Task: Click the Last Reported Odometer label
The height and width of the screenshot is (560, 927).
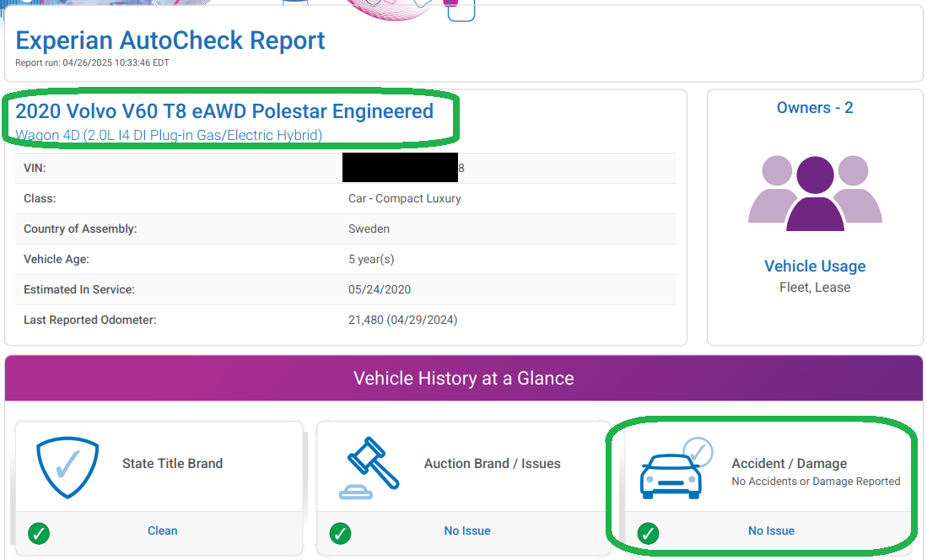Action: tap(90, 320)
